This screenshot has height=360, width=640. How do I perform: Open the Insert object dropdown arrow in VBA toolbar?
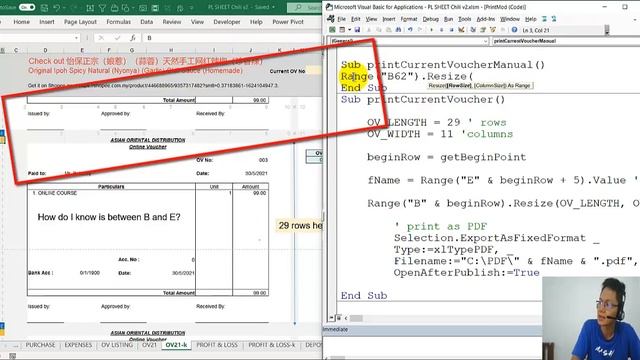(350, 30)
